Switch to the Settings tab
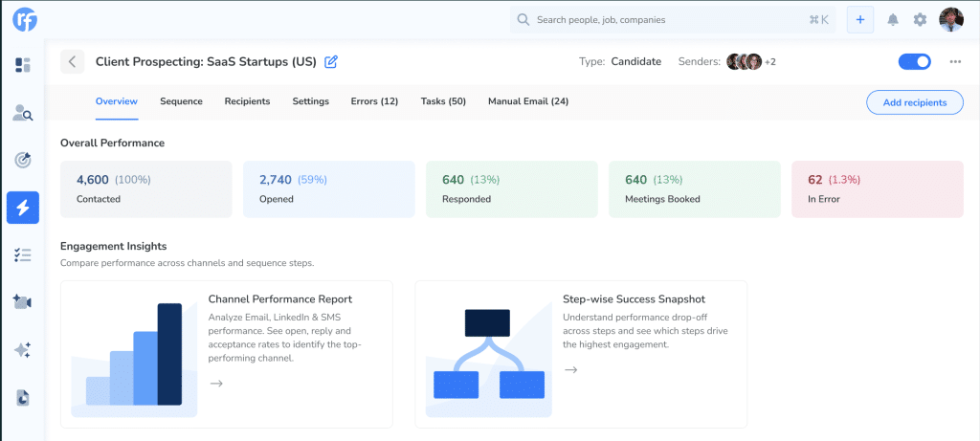980x441 pixels. [311, 101]
